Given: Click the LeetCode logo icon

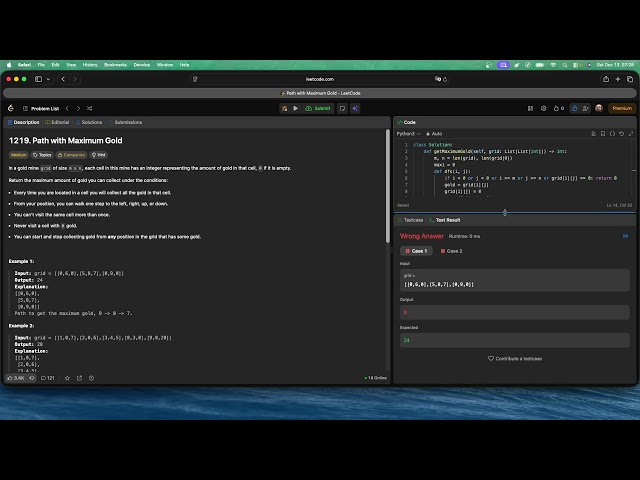Looking at the screenshot, I should coord(11,108).
